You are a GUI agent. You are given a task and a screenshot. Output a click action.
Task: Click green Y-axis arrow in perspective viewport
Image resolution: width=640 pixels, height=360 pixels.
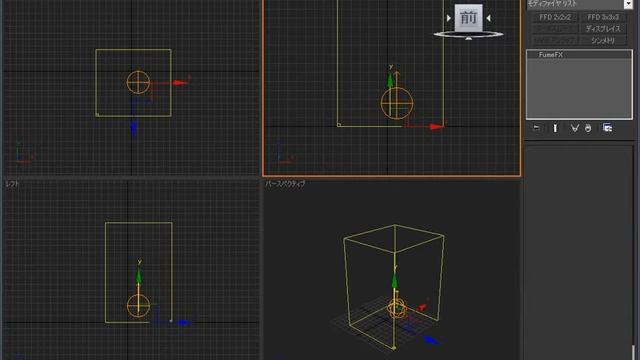pyautogui.click(x=395, y=281)
